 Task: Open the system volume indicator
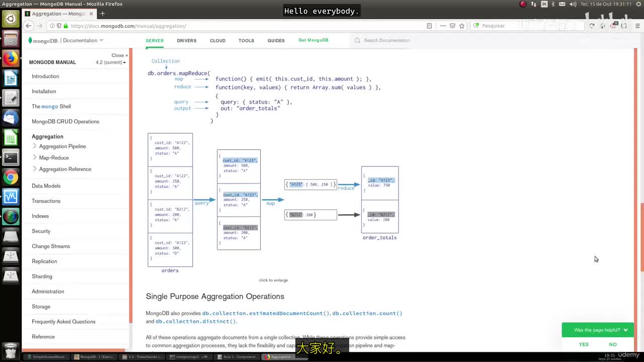(573, 4)
